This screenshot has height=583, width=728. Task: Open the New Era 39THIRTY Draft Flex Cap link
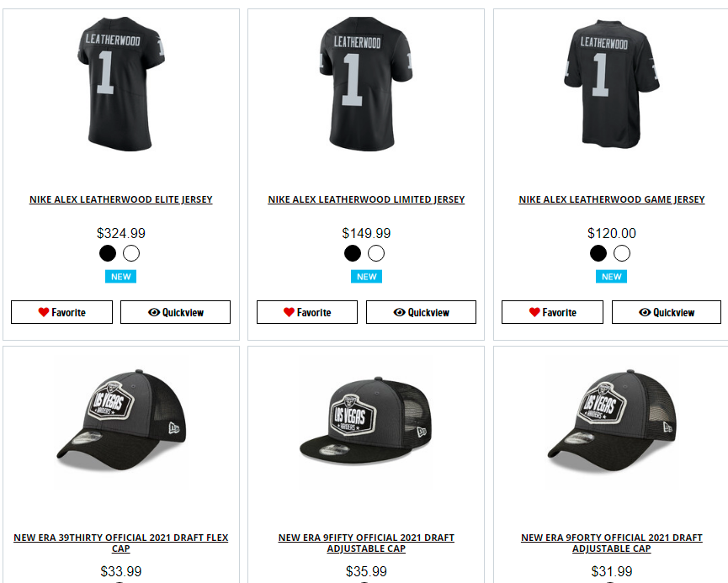120,543
